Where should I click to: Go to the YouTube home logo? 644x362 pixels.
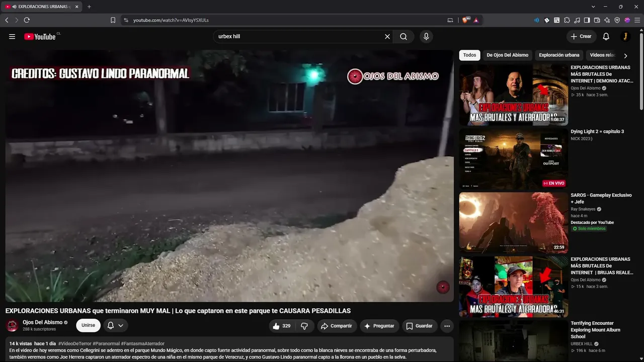[40, 37]
